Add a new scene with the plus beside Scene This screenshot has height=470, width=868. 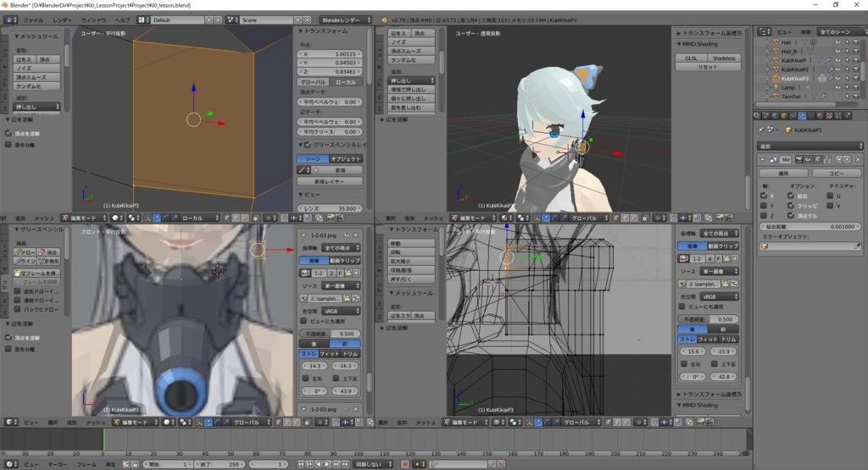298,20
